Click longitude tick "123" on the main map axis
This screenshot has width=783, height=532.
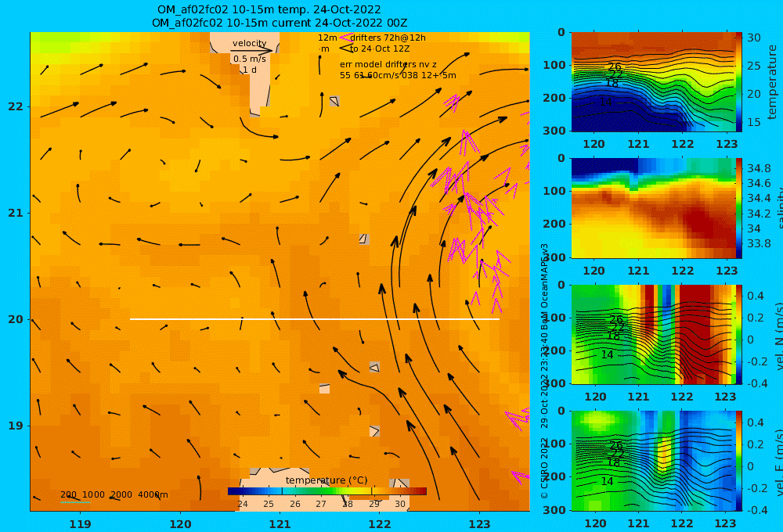point(479,524)
